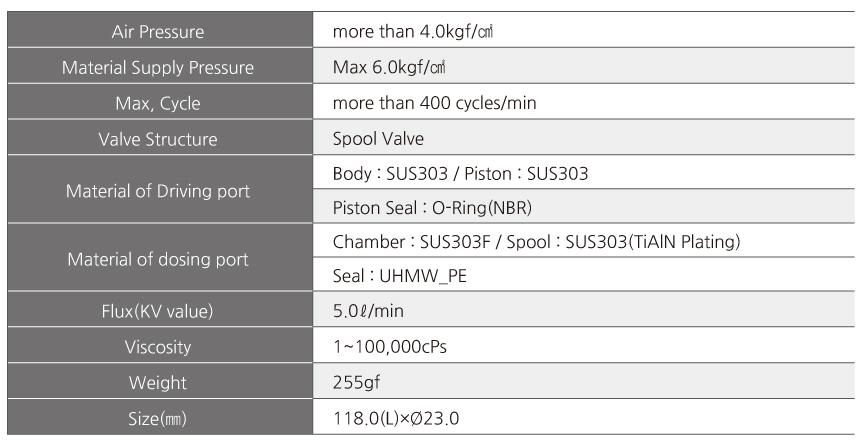The height and width of the screenshot is (444, 865).
Task: Select the 1~100,000cPs value
Action: pyautogui.click(x=389, y=347)
